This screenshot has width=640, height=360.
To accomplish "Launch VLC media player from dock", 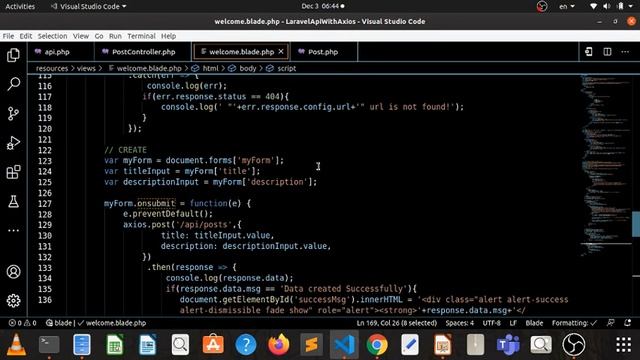I will (16, 345).
